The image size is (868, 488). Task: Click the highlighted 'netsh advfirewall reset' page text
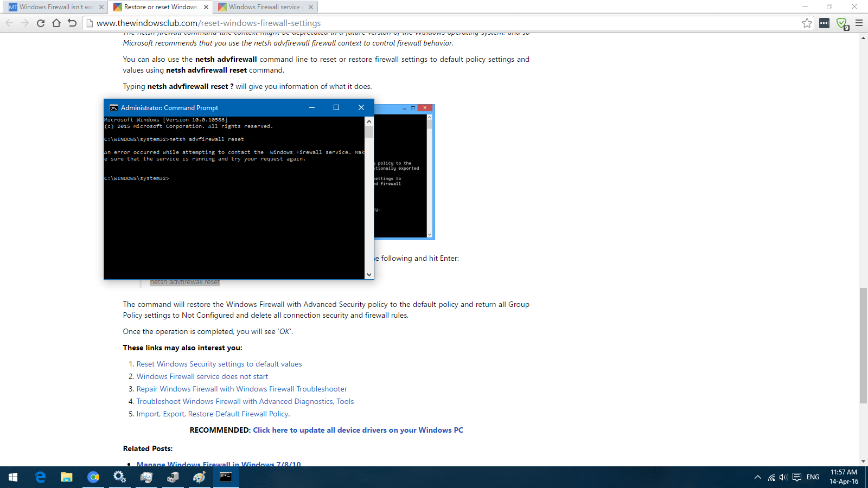[185, 282]
